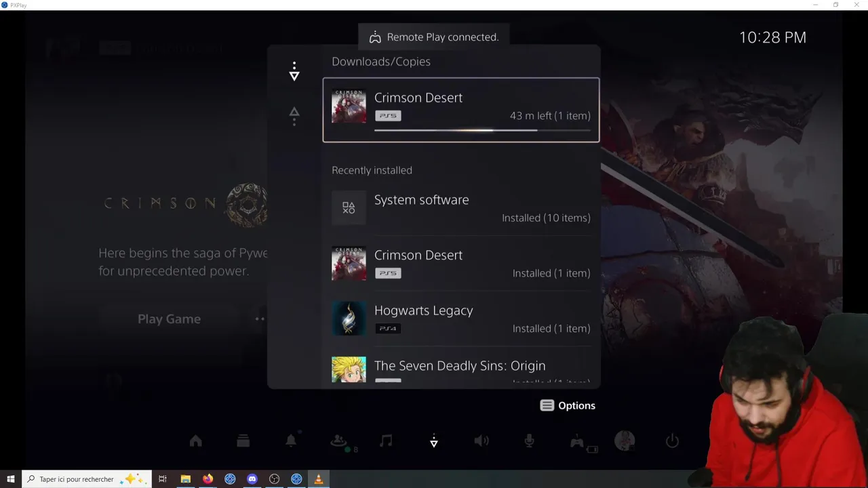868x488 pixels.
Task: Click the Recently installed heading
Action: pos(372,170)
